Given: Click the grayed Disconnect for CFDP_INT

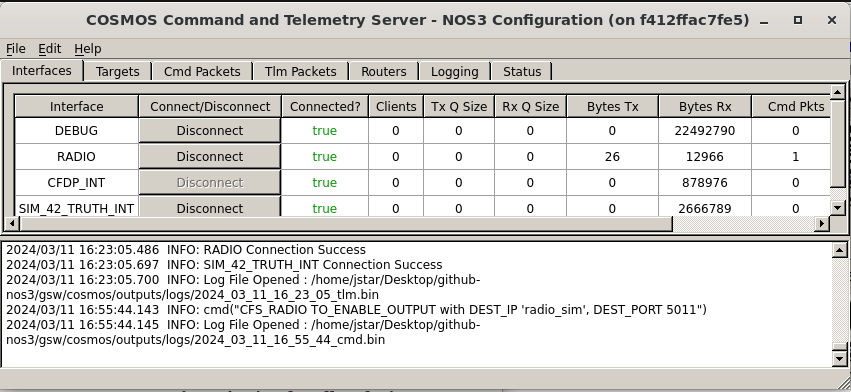Looking at the screenshot, I should point(209,183).
